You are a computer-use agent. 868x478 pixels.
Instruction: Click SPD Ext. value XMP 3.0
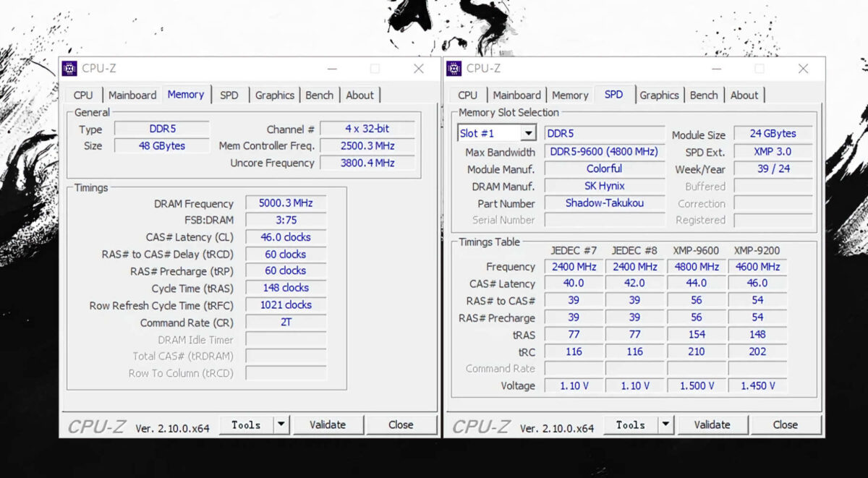pyautogui.click(x=773, y=152)
